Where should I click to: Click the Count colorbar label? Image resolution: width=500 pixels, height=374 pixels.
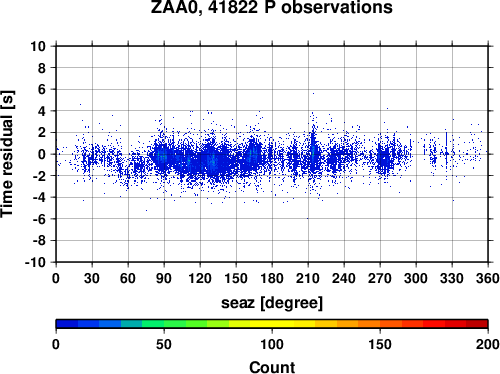point(272,367)
